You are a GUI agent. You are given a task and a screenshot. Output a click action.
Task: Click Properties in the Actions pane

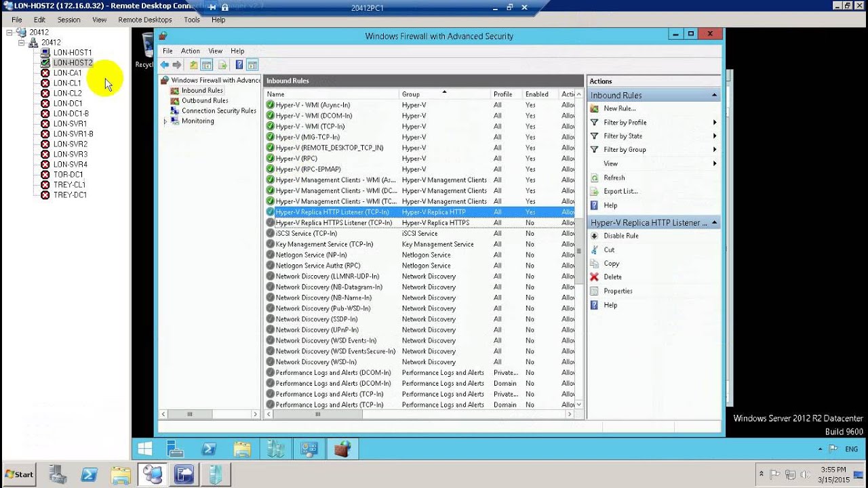click(618, 291)
